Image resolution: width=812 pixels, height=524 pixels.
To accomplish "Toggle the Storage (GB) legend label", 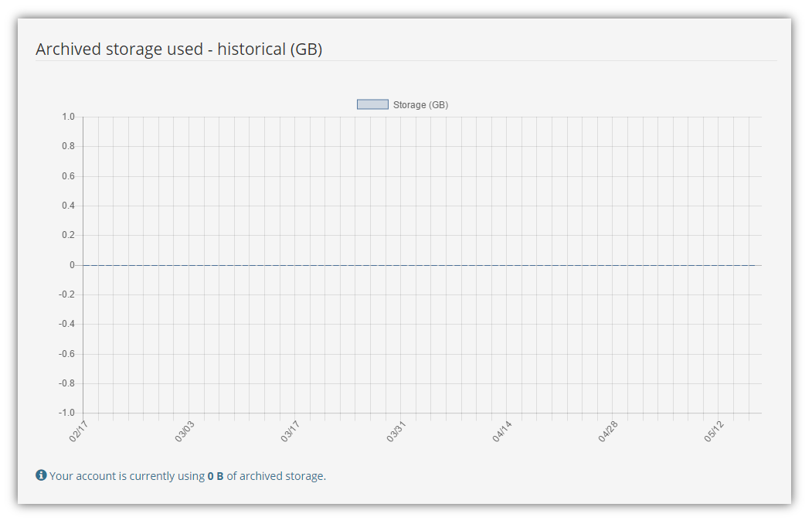I will click(x=420, y=105).
